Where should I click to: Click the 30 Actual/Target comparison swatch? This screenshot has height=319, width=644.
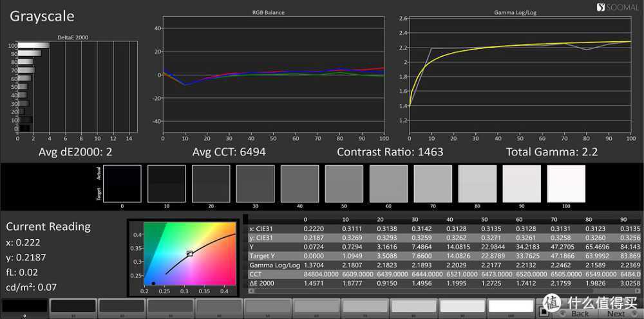coord(255,184)
